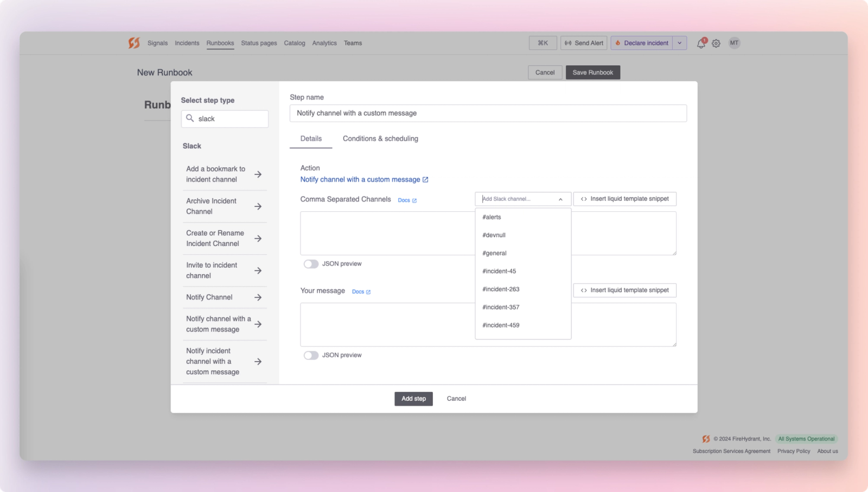Click Insert liquid template snippet for message
The image size is (868, 492).
point(625,290)
